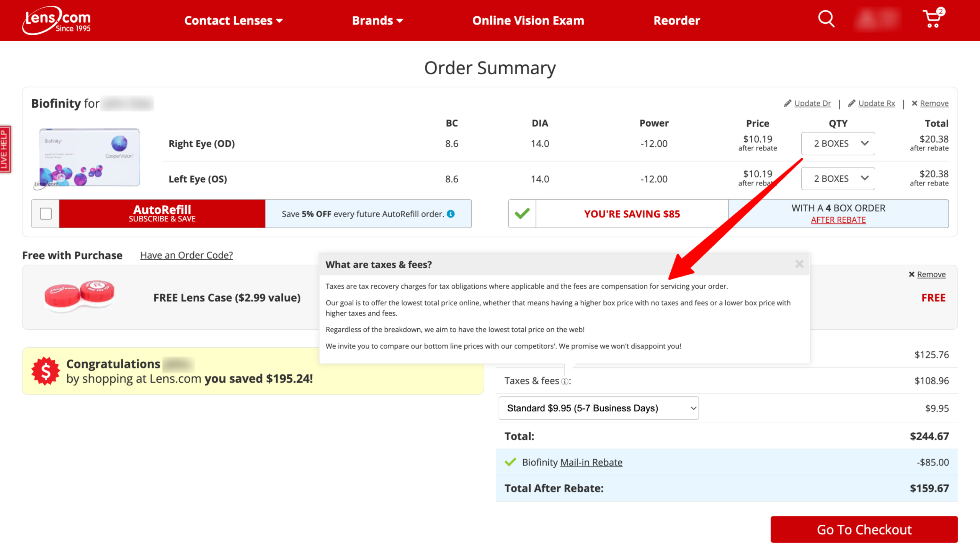
Task: Open the Live Help side tab
Action: click(5, 149)
